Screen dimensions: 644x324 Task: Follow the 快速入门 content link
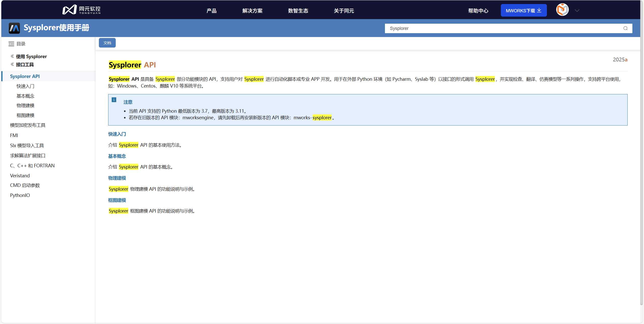117,134
